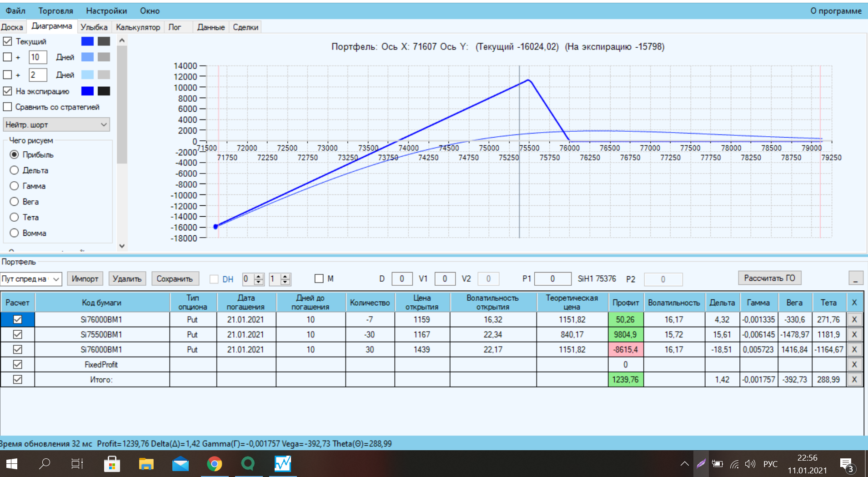Remove the FixedProfit row with X

click(854, 365)
